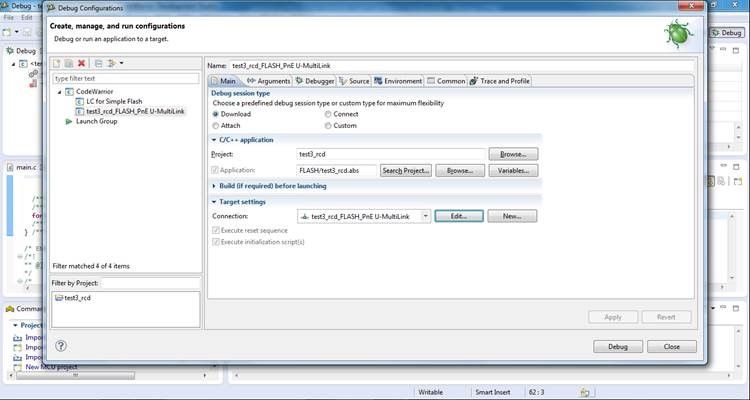Collapse the Target settings section
Viewport: 750px width, 400px height.
[214, 202]
